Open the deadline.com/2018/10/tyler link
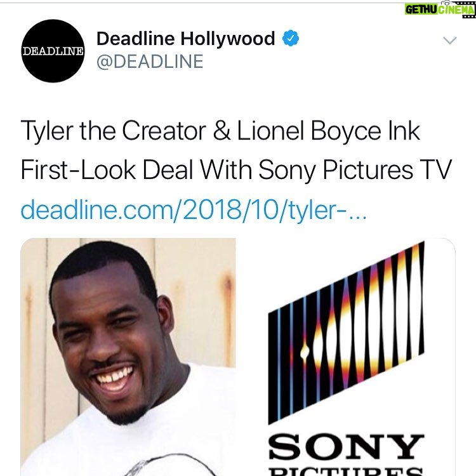The image size is (476, 476). point(194,210)
